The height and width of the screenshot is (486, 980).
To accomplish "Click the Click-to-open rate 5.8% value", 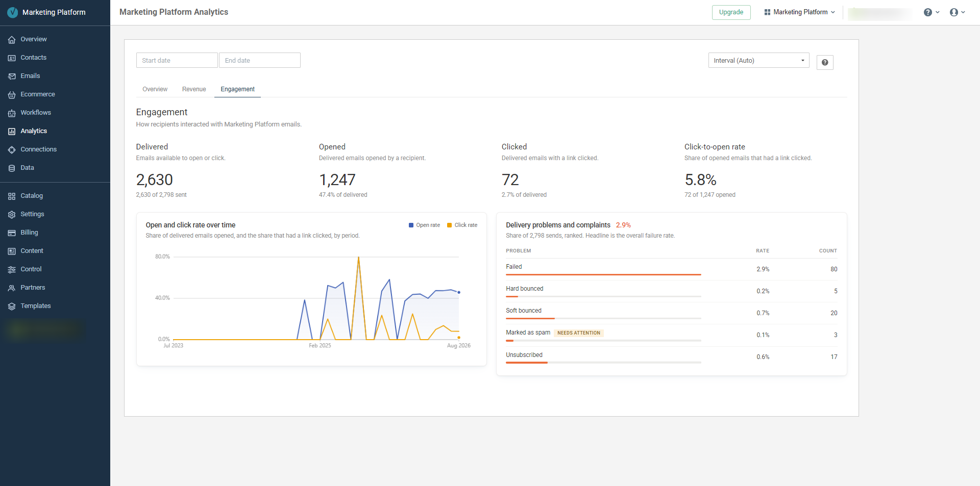I will pos(700,180).
